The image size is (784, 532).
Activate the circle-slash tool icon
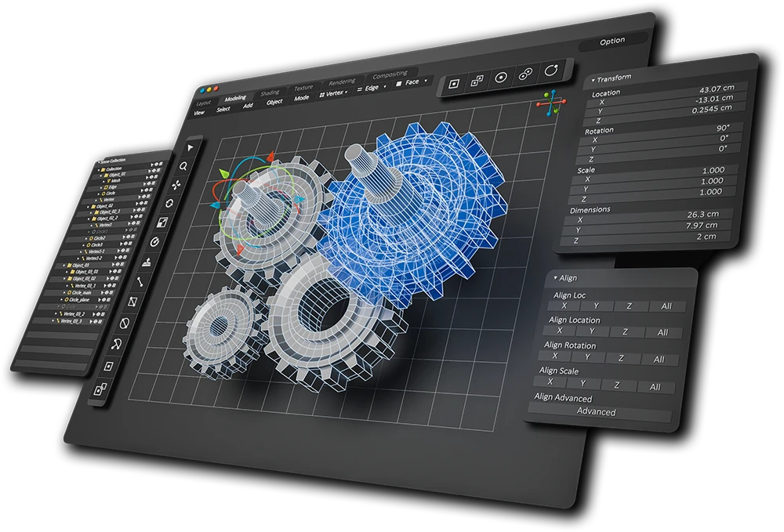[123, 323]
